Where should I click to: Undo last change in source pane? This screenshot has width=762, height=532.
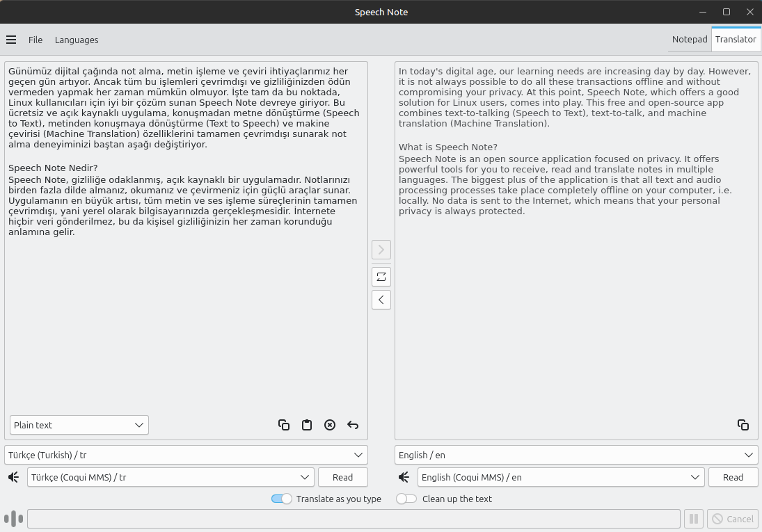pyautogui.click(x=353, y=425)
